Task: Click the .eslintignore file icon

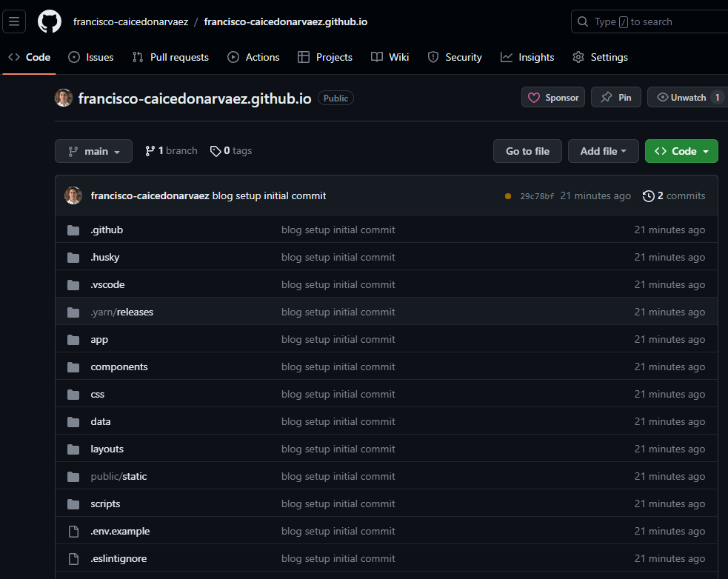Action: point(73,558)
